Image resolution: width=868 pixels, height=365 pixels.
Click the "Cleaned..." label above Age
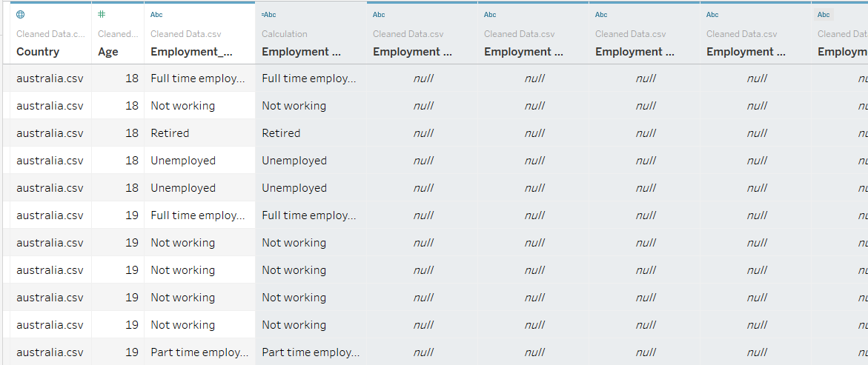tap(117, 34)
